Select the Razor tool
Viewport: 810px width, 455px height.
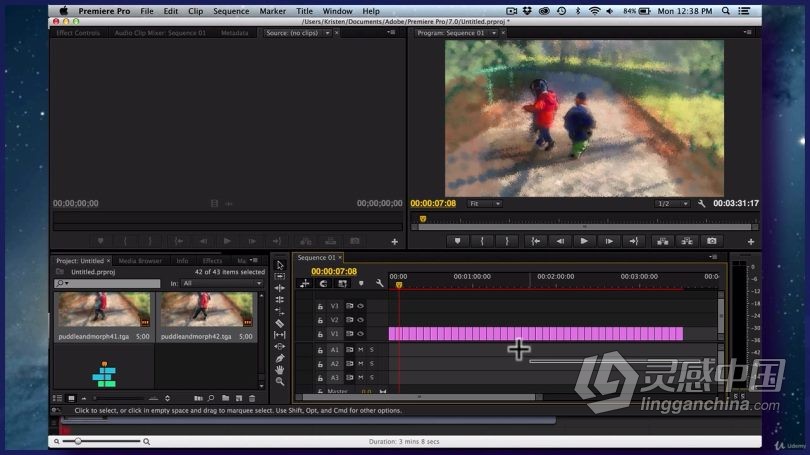[279, 323]
